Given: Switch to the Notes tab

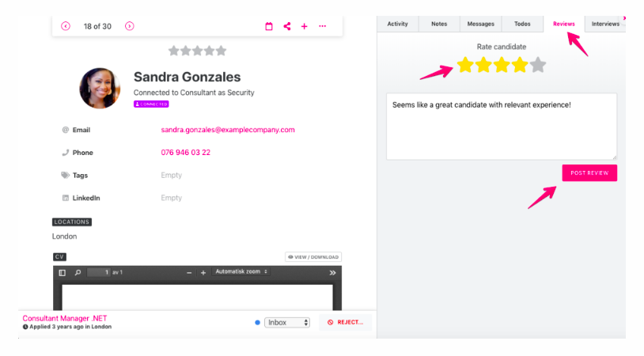Looking at the screenshot, I should click(439, 24).
